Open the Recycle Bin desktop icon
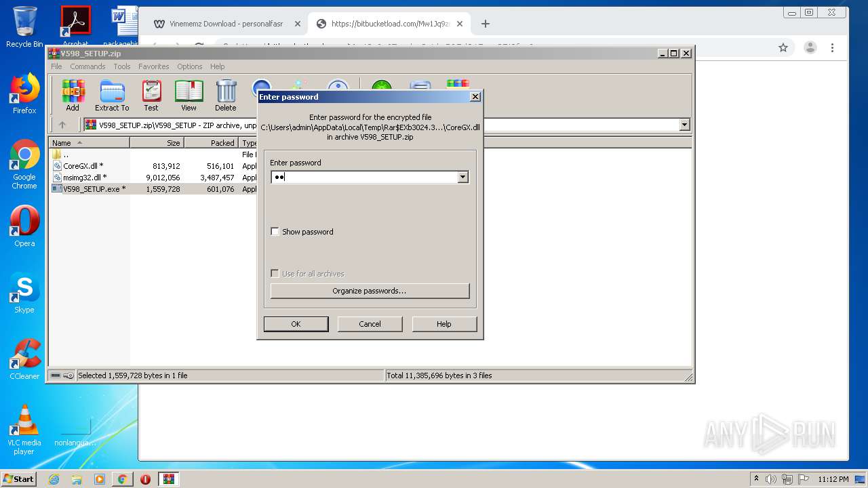This screenshot has height=488, width=868. pos(24,27)
